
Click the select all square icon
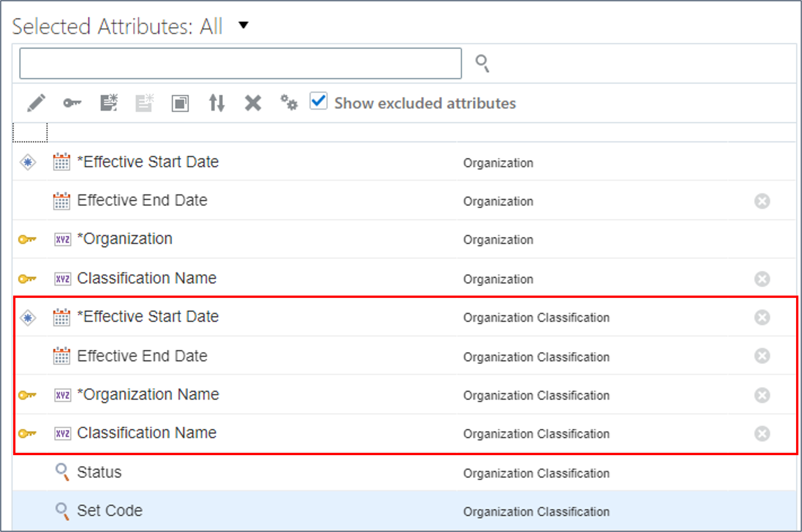[180, 103]
